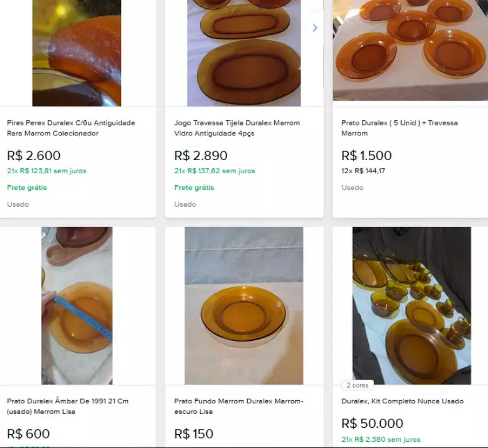The width and height of the screenshot is (488, 448).
Task: Click the R$ 2.600 price
Action: [34, 156]
